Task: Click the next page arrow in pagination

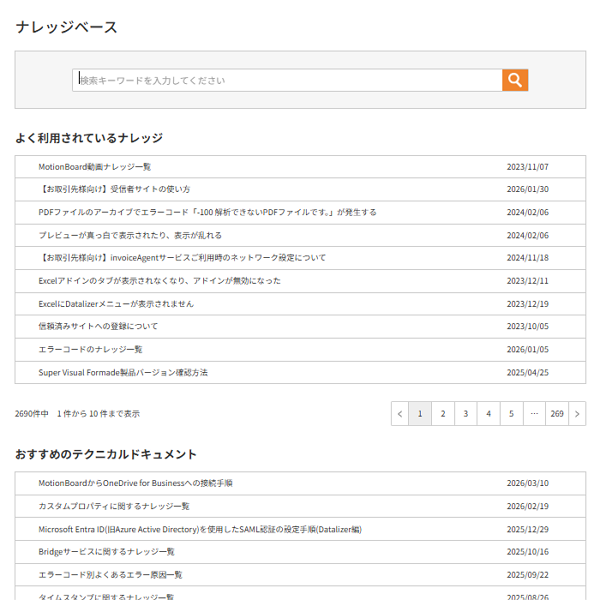Action: [x=577, y=413]
